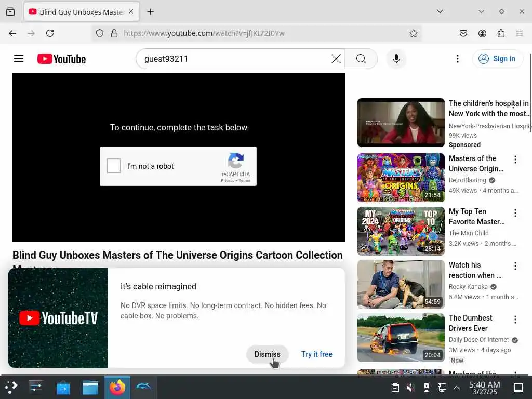Open options for Masters of the Universe Origin video
Viewport: 532px width, 399px height.
pyautogui.click(x=515, y=159)
